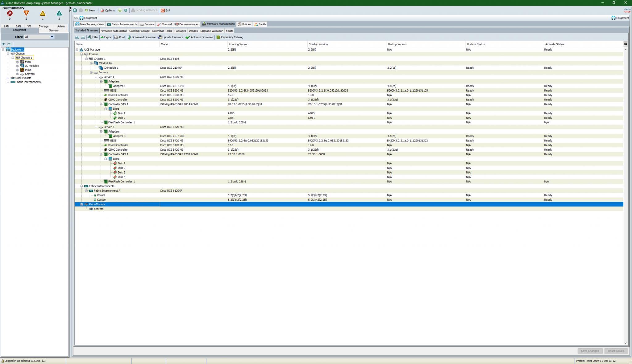Switch to Firmware Auto Install tab
This screenshot has width=632, height=364.
pyautogui.click(x=114, y=31)
